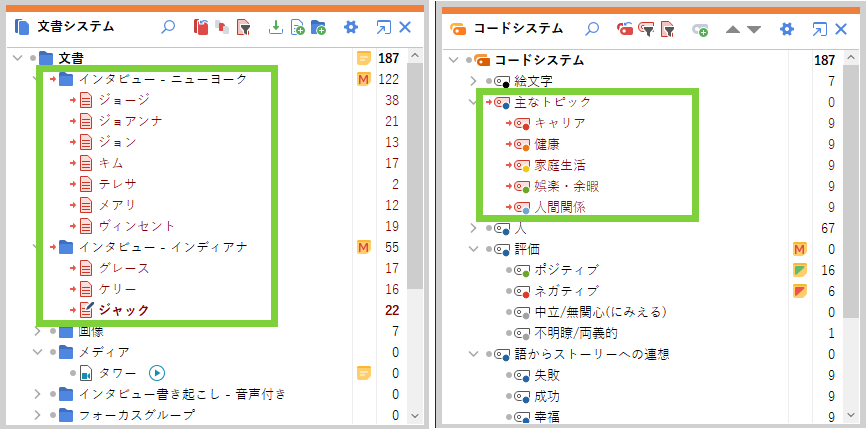This screenshot has height=429, width=866.
Task: Select the 不明瞭/両義的 code
Action: tap(576, 333)
